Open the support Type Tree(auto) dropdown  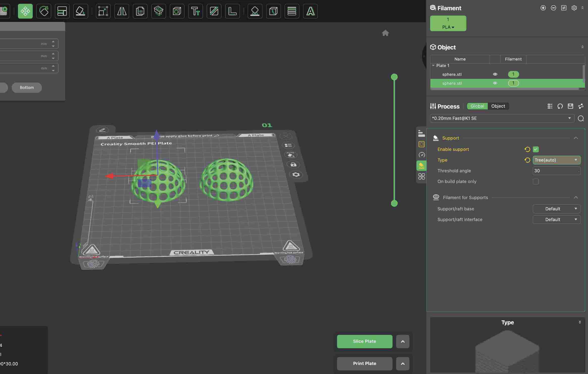556,160
